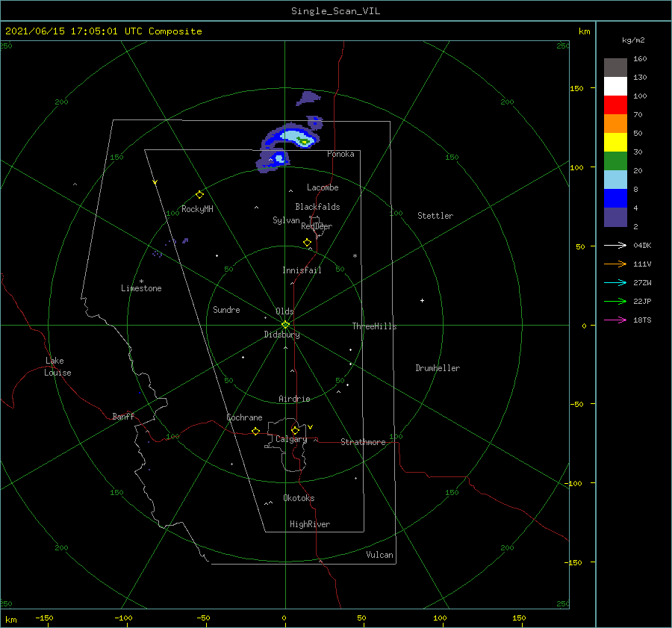The width and height of the screenshot is (672, 628).
Task: Click the green-yellow storm core near Ponoka
Action: click(304, 140)
